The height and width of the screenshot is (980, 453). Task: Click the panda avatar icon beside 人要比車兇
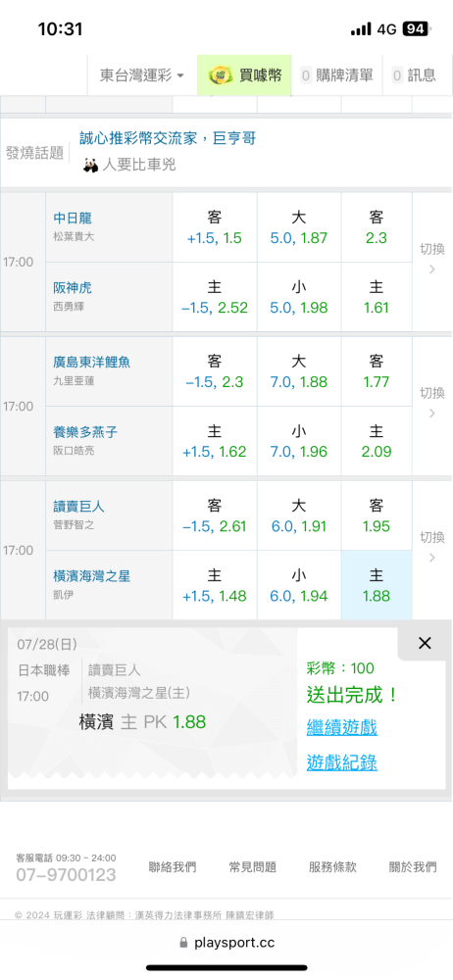(91, 165)
